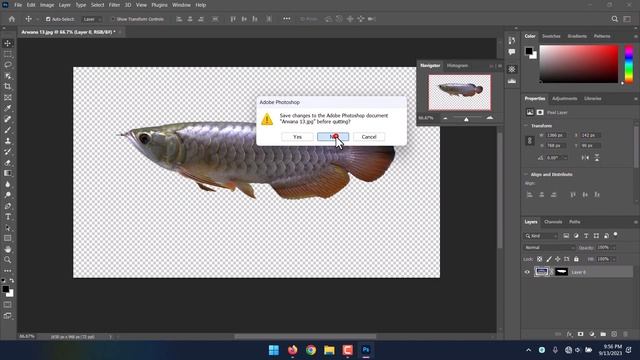Toggle lock transparent pixels in Layers panel
This screenshot has width=640, height=360.
(540, 259)
